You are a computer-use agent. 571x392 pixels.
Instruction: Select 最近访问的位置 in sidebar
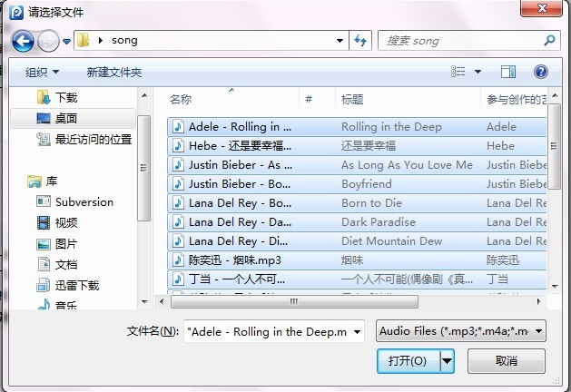pos(94,139)
